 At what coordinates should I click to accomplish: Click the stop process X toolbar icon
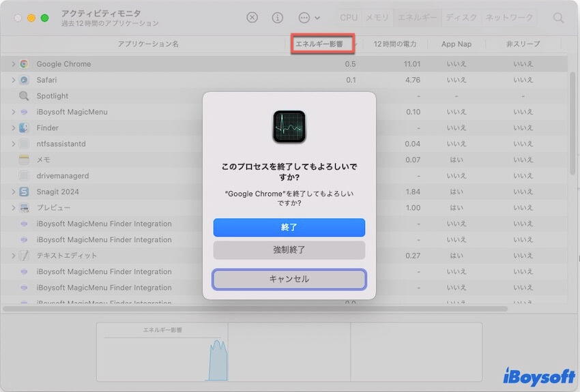[x=252, y=18]
